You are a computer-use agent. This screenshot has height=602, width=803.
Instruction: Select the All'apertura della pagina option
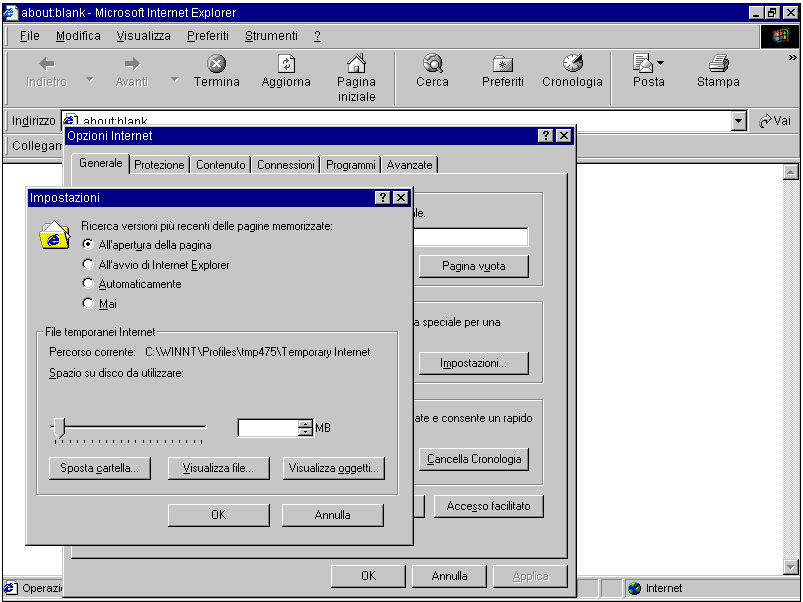coord(88,245)
